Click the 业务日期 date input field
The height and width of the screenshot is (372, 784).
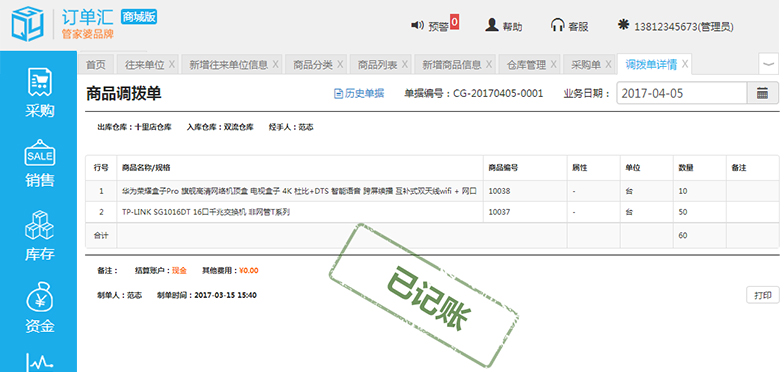click(682, 94)
